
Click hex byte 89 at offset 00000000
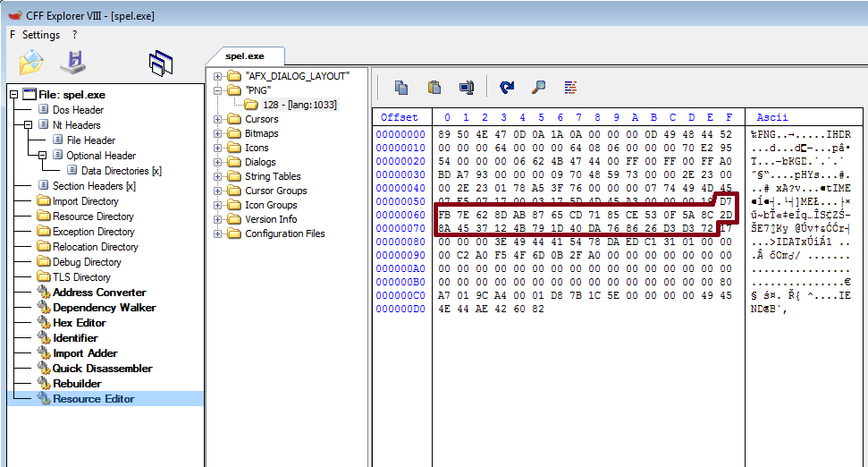(x=444, y=134)
